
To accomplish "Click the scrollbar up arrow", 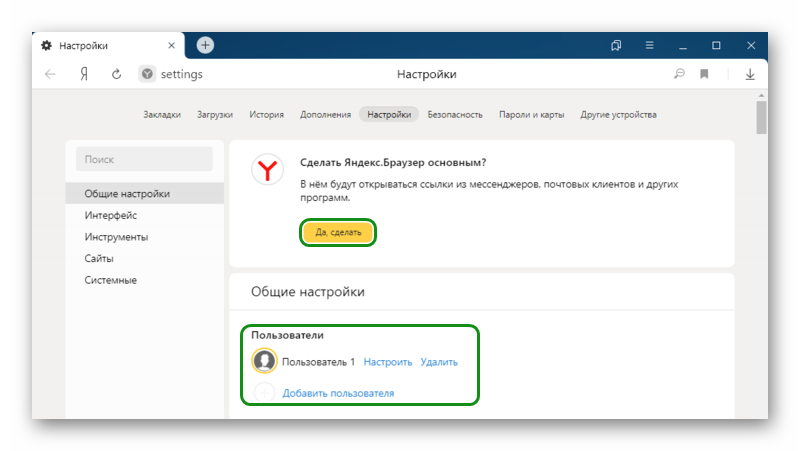I will [761, 95].
